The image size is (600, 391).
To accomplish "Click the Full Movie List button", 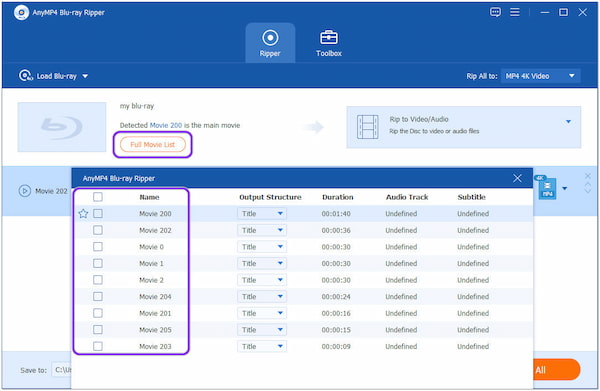I will [153, 145].
